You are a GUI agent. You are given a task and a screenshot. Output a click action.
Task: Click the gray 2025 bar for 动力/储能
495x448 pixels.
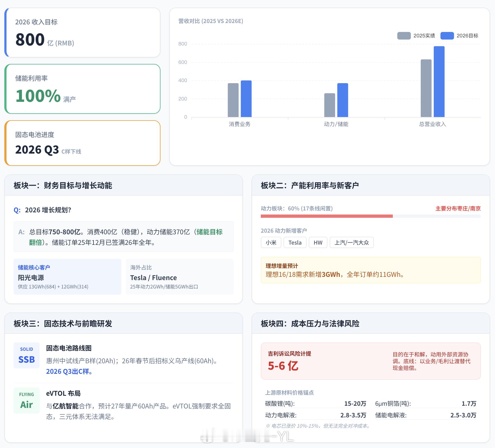[330, 105]
